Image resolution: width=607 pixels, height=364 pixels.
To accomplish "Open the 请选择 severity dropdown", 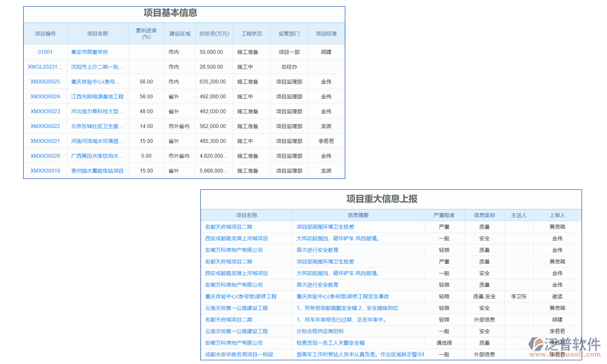I will 444,343.
